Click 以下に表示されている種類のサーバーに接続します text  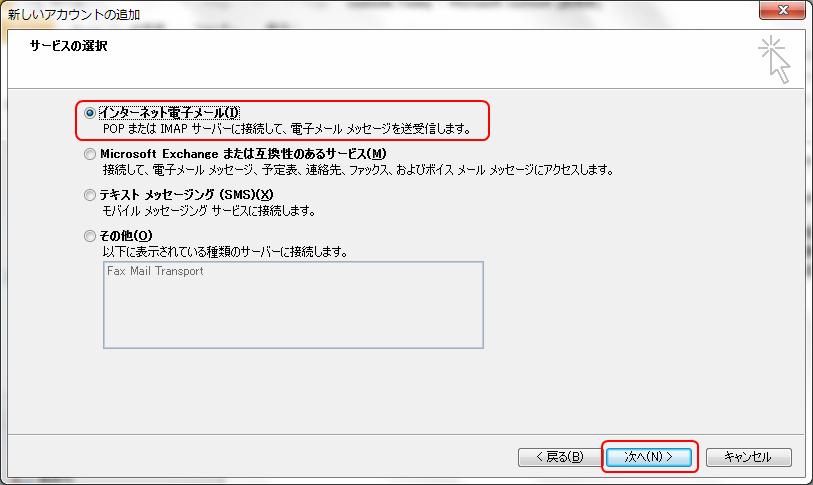click(x=225, y=252)
